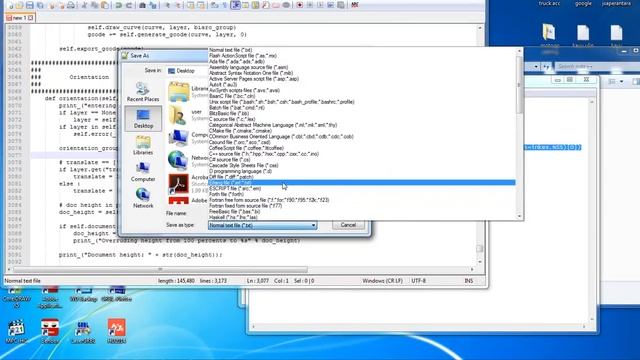Click the Redo toolbar icon
This screenshot has width=640, height=360.
[129, 5]
